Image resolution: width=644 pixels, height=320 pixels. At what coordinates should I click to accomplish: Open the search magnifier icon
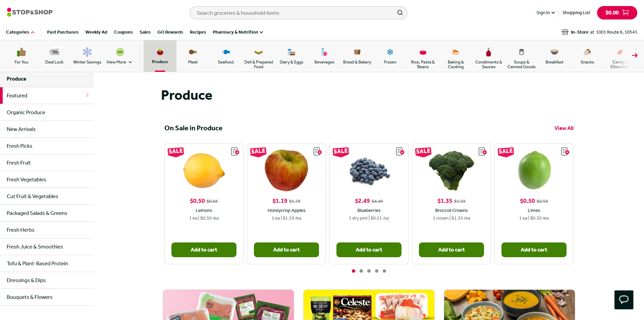tap(400, 13)
